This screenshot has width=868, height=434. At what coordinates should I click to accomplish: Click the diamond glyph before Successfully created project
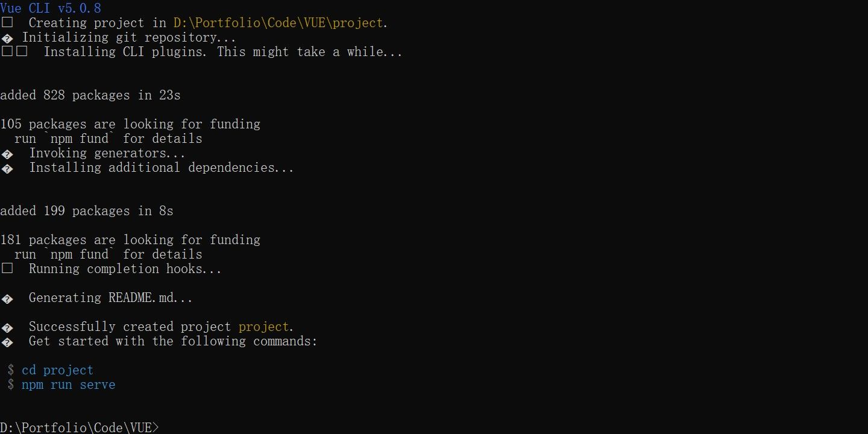[x=7, y=327]
